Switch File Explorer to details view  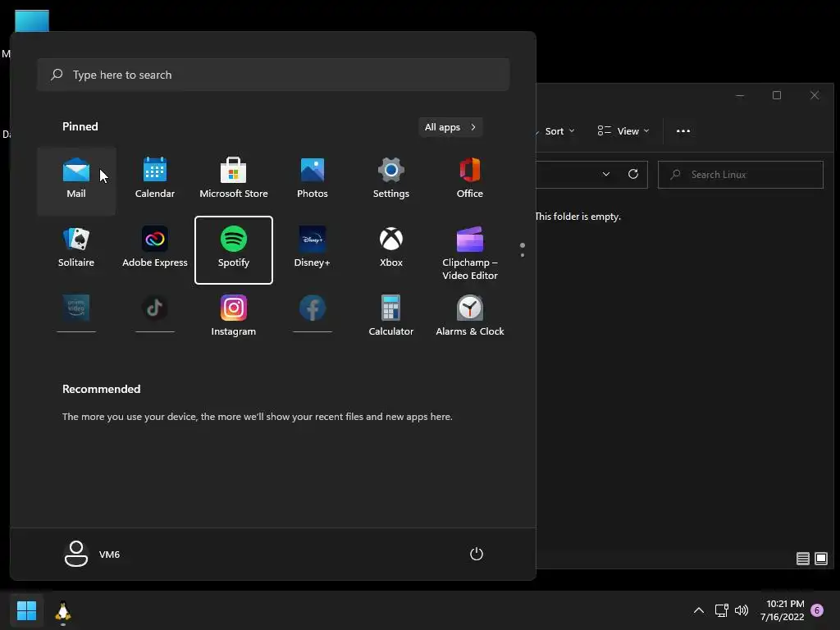(x=802, y=559)
